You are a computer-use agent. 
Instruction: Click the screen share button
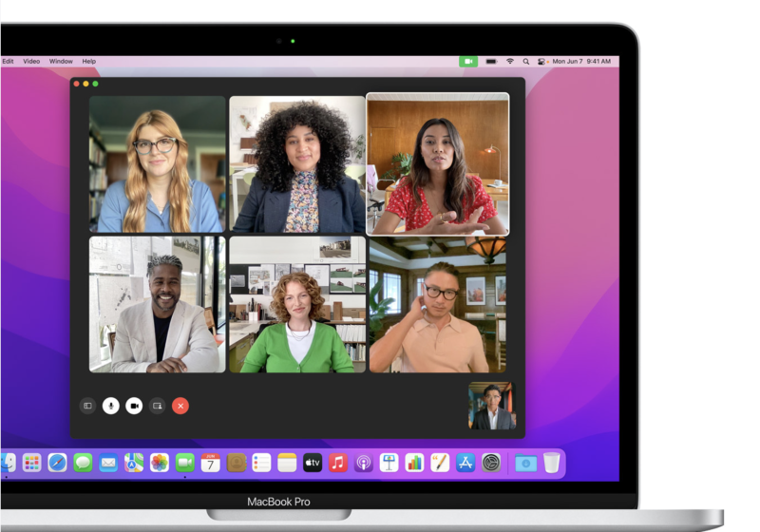(x=158, y=406)
